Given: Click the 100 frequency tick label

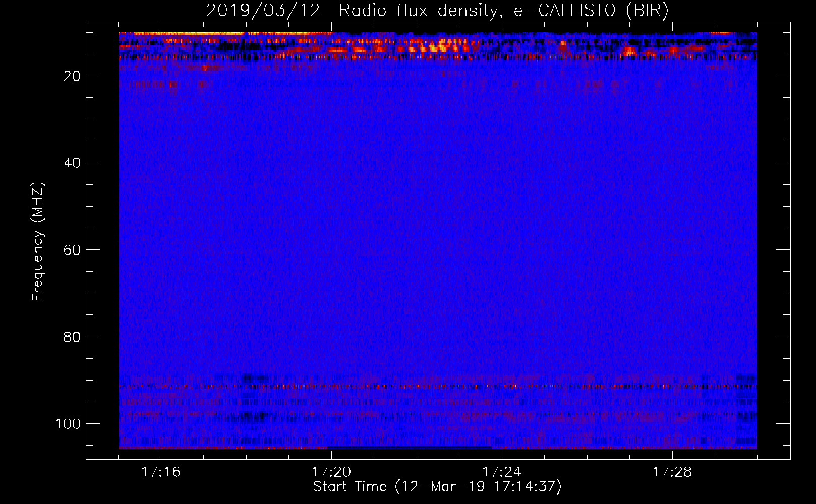Looking at the screenshot, I should tap(68, 424).
